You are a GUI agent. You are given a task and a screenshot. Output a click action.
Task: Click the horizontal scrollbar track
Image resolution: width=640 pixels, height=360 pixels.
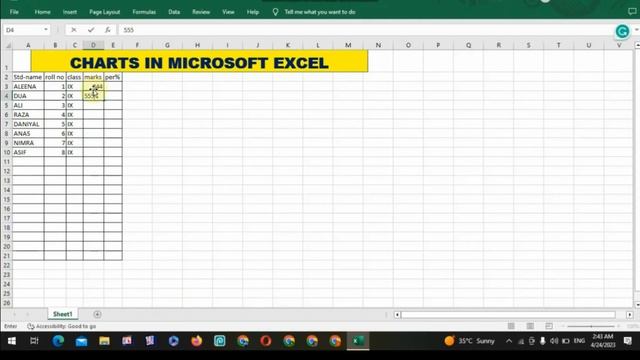click(508, 314)
